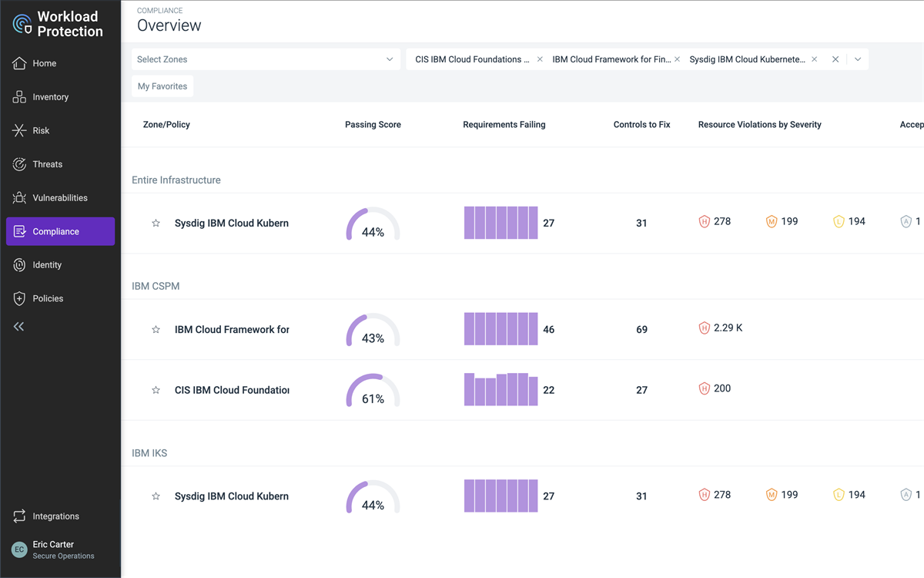Screen dimensions: 924x578
Task: Remove the CIS IBM Cloud Foundations filter tag
Action: [x=540, y=59]
